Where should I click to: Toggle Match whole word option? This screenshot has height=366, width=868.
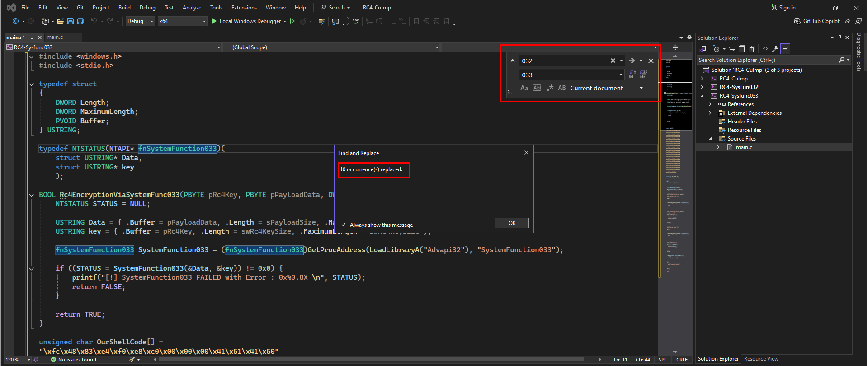coord(537,88)
